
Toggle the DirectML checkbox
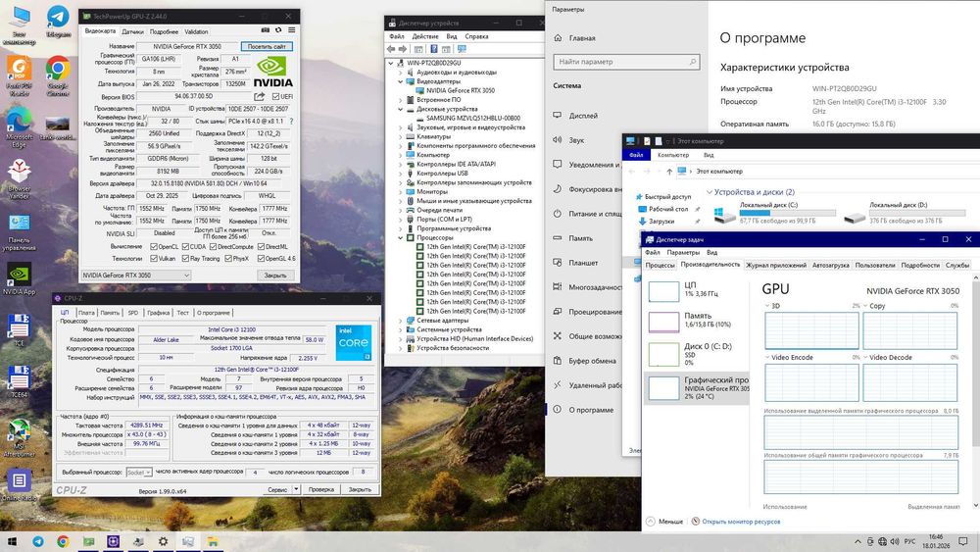(261, 247)
